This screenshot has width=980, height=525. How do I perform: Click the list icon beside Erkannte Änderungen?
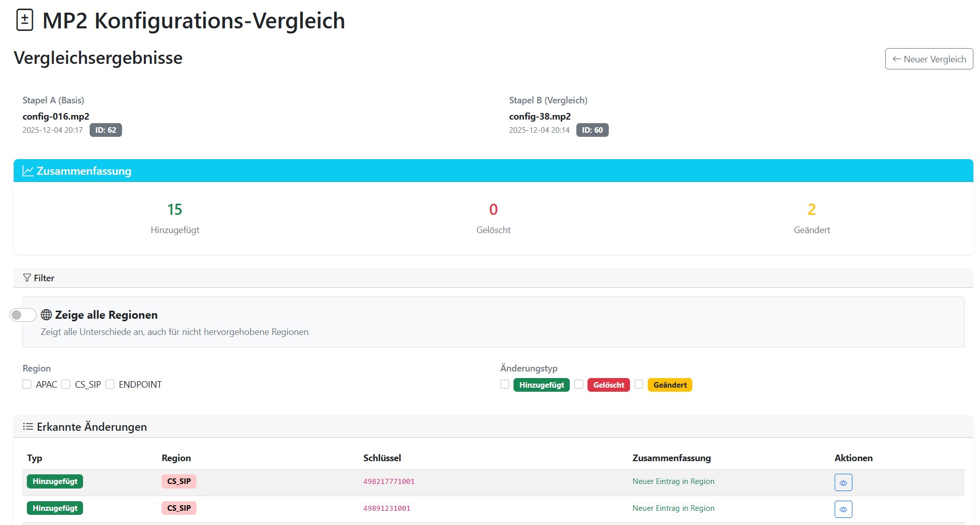pos(27,426)
